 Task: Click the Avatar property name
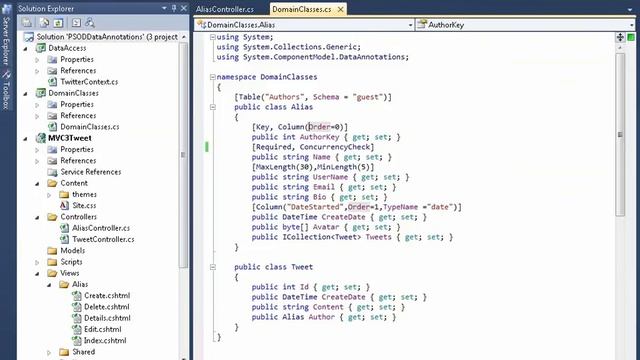[325, 227]
